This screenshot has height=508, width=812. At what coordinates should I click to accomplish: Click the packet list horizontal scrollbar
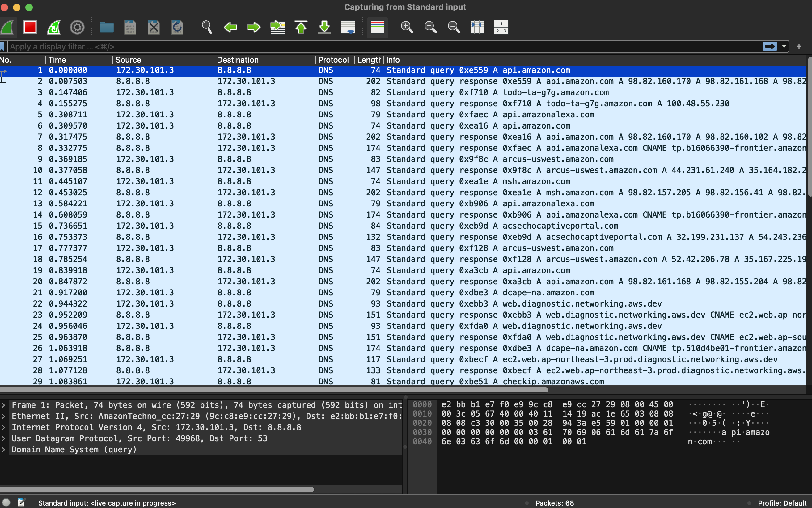(x=274, y=390)
